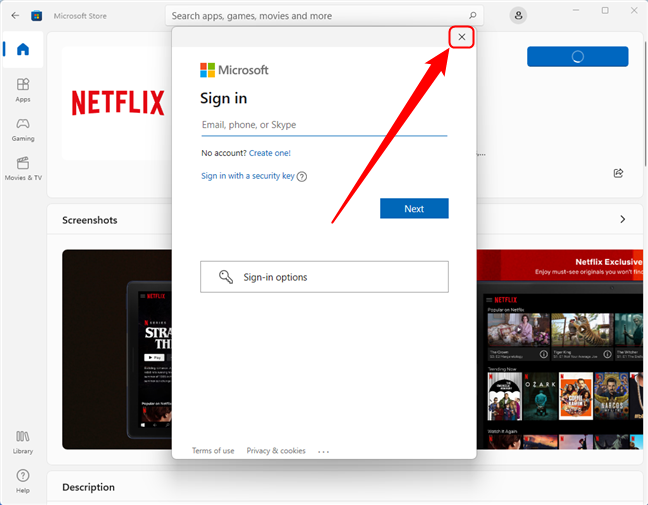Click the search magnifier icon
This screenshot has width=648, height=505.
tap(474, 16)
